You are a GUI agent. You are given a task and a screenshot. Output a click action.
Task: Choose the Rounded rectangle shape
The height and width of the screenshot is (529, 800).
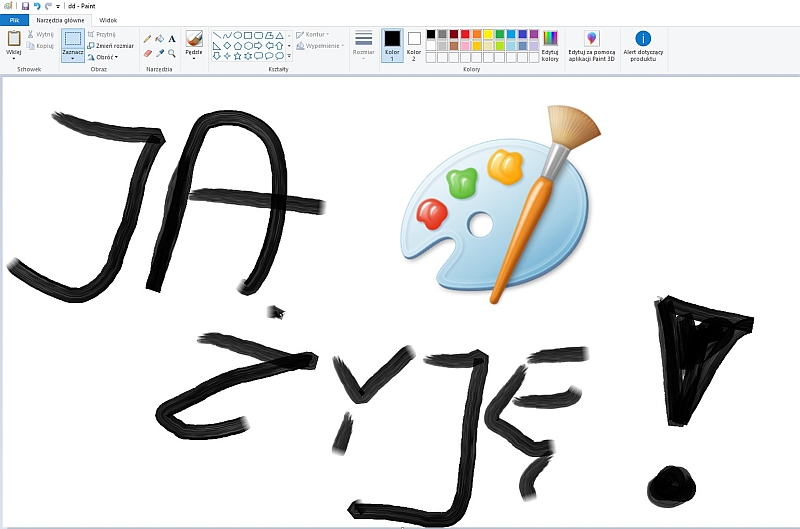[259, 35]
